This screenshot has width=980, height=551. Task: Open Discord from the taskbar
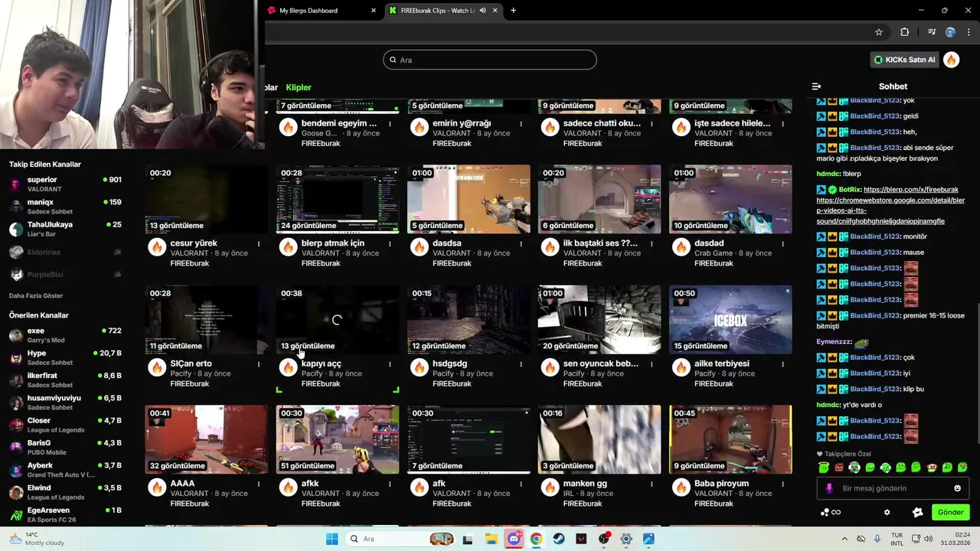(x=514, y=539)
